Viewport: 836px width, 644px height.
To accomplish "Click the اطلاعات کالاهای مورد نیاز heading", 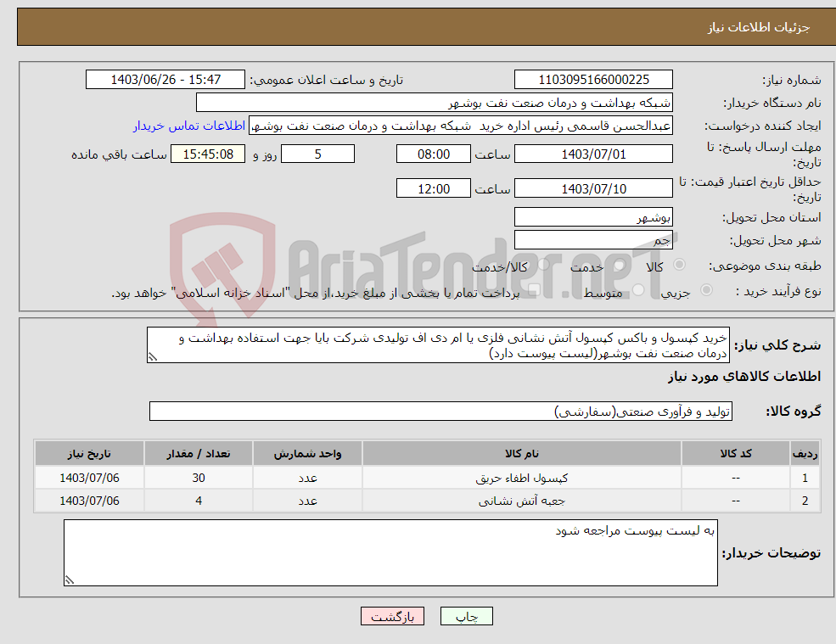I will pyautogui.click(x=744, y=377).
